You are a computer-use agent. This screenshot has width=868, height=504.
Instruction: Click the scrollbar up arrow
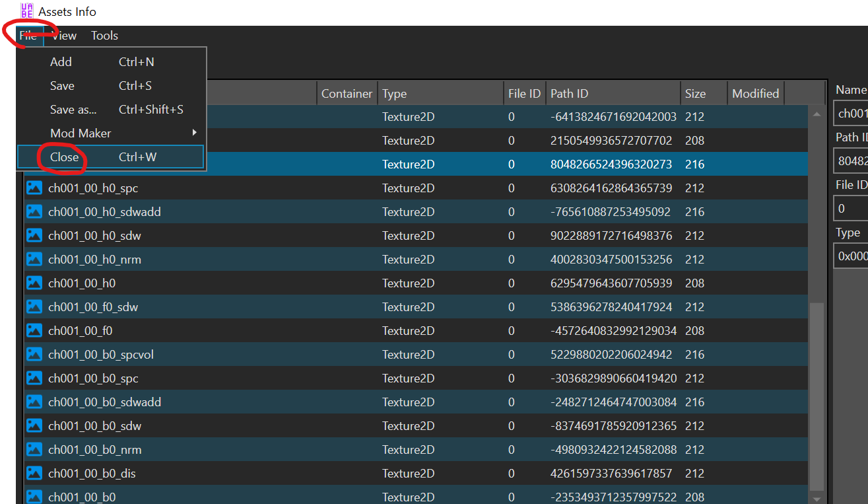pyautogui.click(x=817, y=114)
